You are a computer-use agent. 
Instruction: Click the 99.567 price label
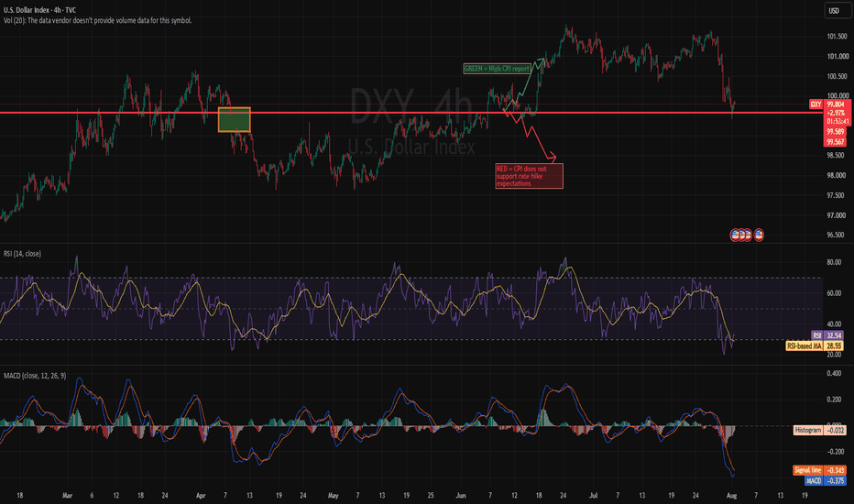pos(836,142)
